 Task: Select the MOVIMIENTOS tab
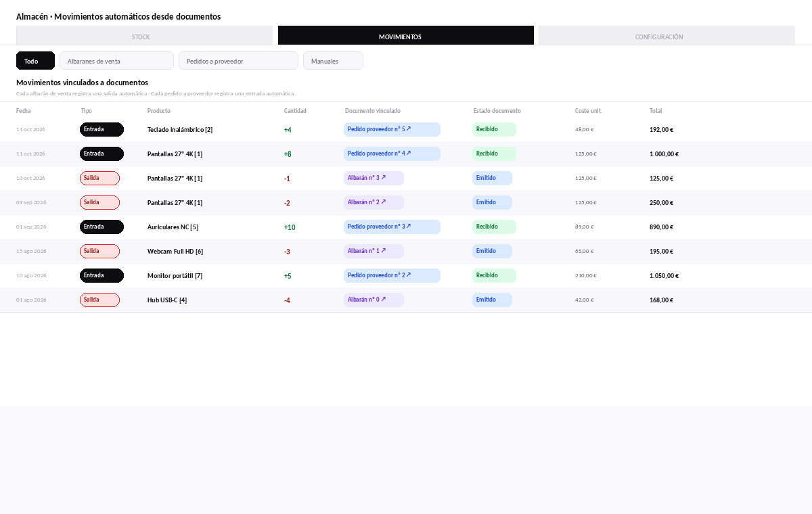point(406,36)
